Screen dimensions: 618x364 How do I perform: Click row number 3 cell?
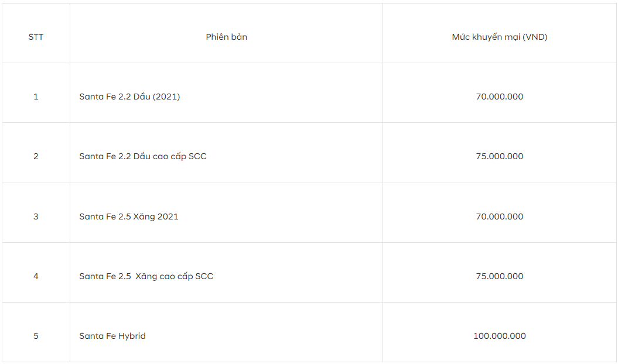tap(36, 217)
